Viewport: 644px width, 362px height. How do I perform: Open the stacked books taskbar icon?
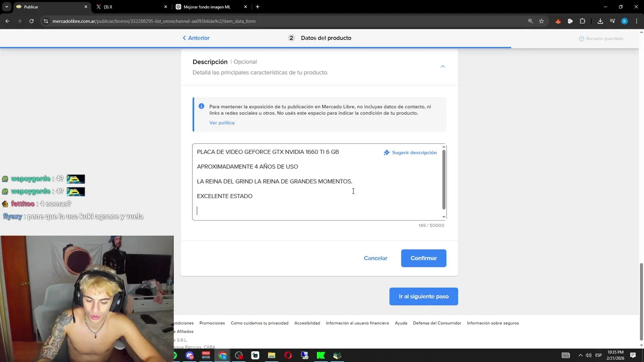337,355
